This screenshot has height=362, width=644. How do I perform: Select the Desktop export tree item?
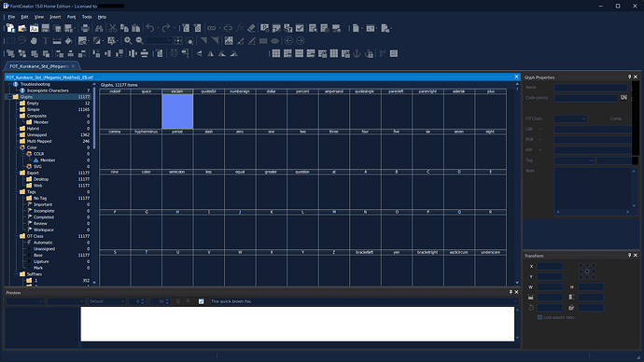coord(41,179)
